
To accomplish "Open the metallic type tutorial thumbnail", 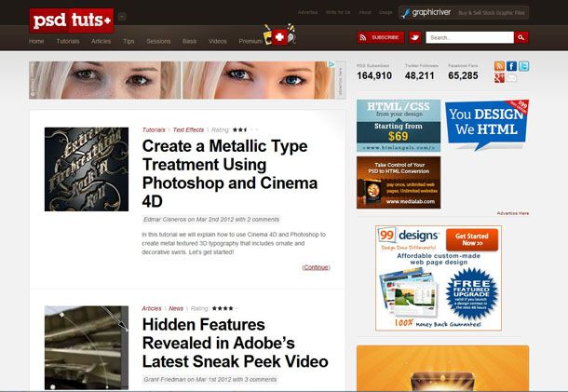I will [87, 169].
